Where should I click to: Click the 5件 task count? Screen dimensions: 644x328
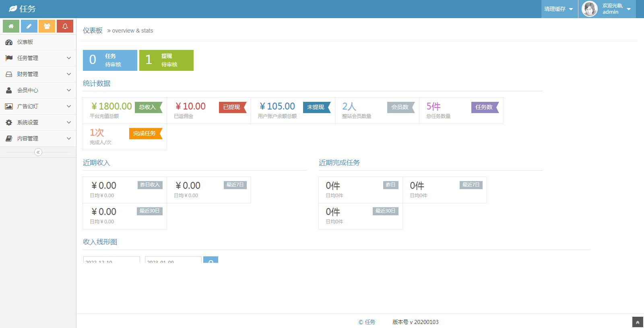pos(433,106)
